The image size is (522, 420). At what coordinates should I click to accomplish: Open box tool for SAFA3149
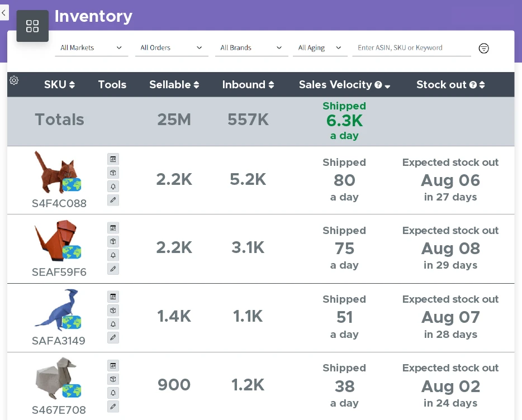(x=113, y=310)
